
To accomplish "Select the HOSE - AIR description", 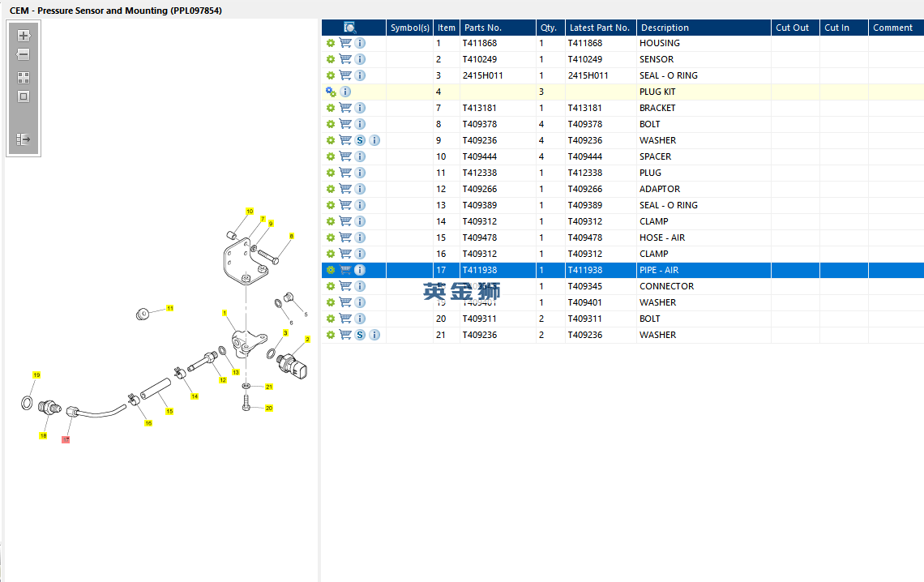I will (x=704, y=238).
